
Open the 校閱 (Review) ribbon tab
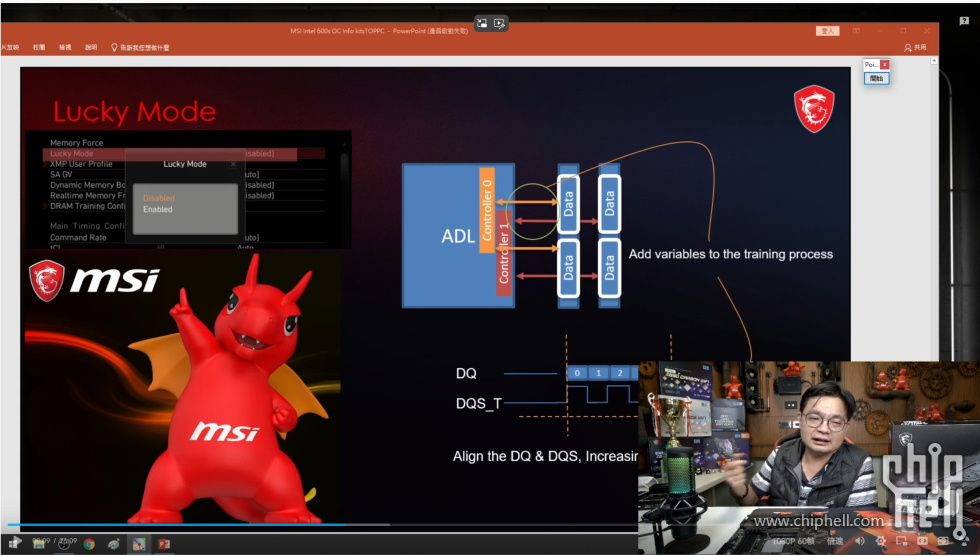(x=39, y=47)
